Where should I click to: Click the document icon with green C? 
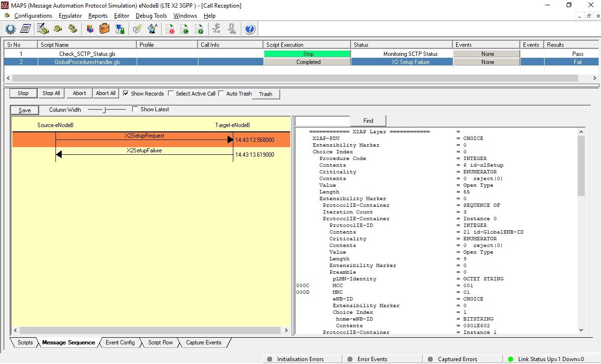(x=186, y=29)
